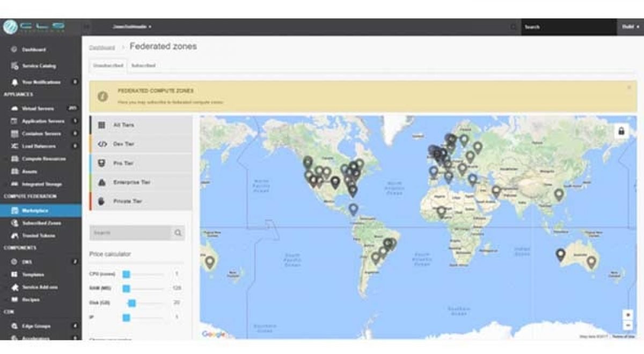Open the Build dropdown menu

pos(630,27)
